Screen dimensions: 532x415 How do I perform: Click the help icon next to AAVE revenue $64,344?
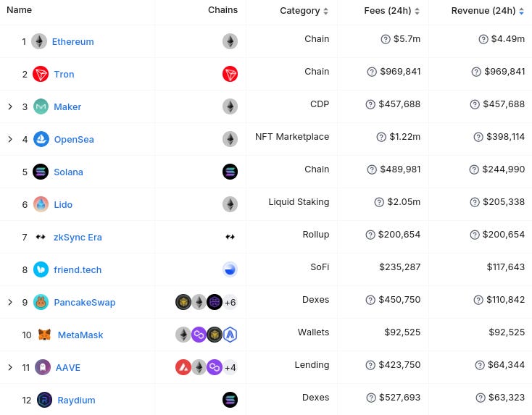(480, 365)
